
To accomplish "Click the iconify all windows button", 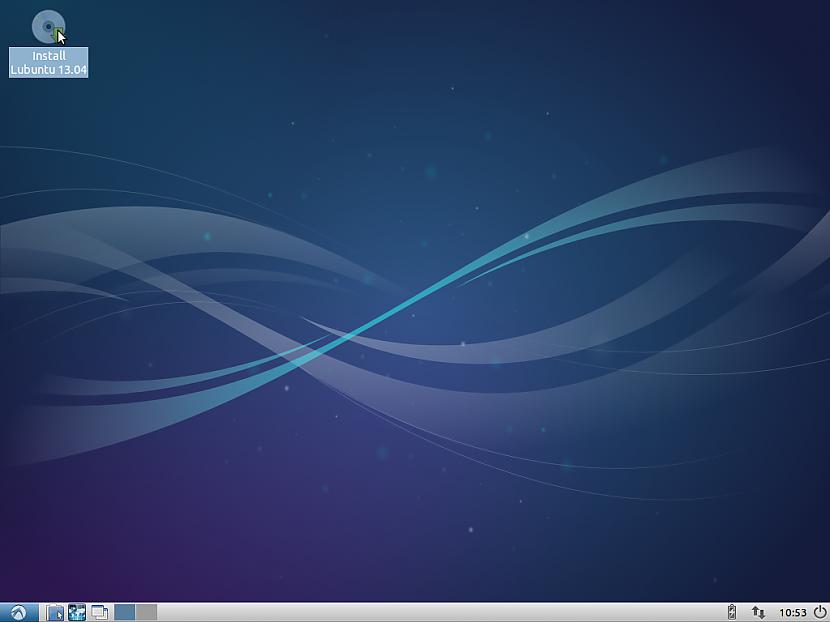I will pos(99,612).
